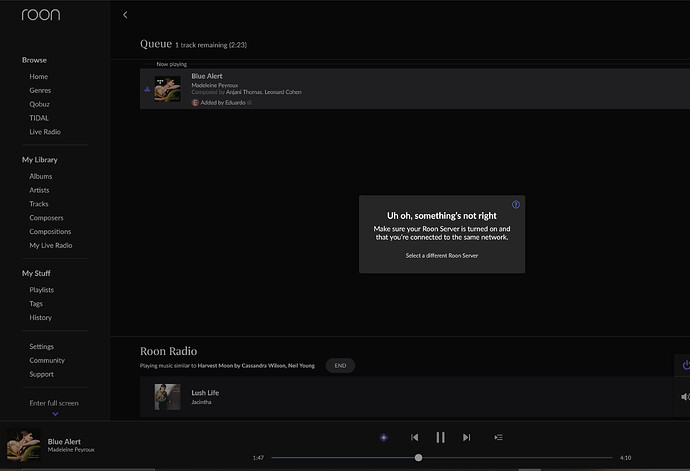Skip to next track
The height and width of the screenshot is (471, 690).
click(x=466, y=437)
